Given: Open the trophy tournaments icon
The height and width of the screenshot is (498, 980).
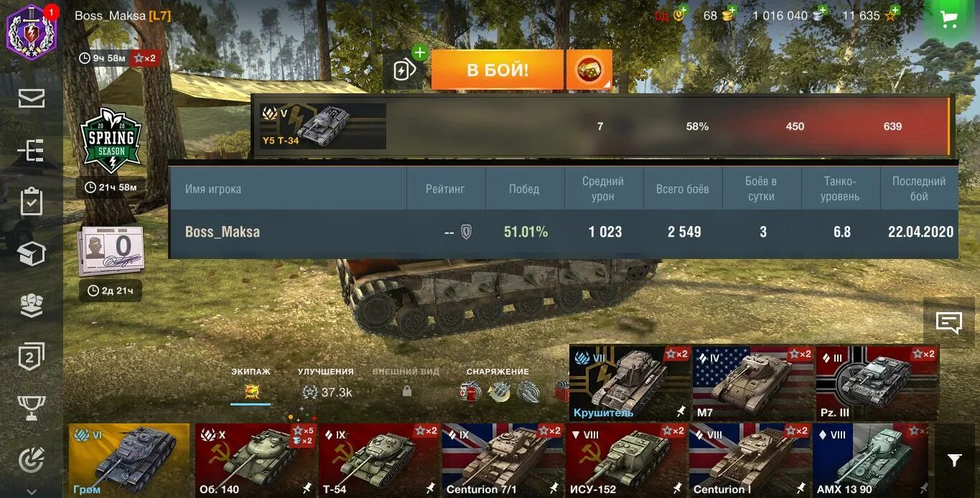Looking at the screenshot, I should coord(32,408).
